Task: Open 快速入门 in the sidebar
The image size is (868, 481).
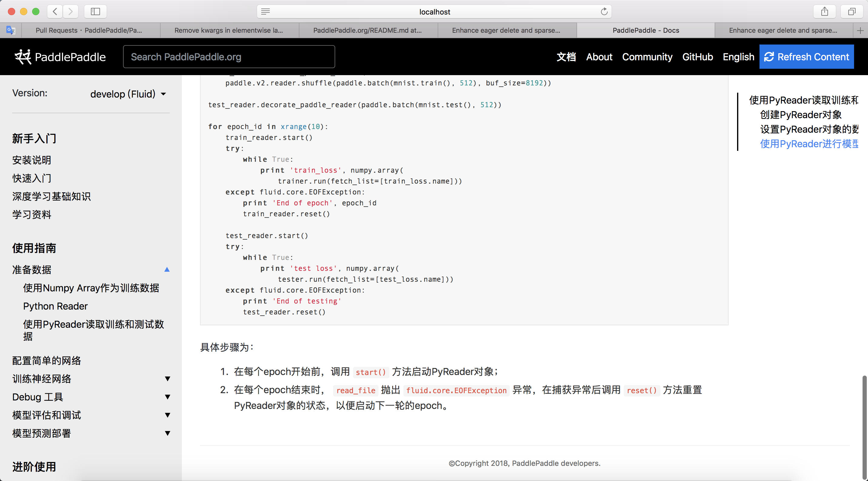Action: 32,178
